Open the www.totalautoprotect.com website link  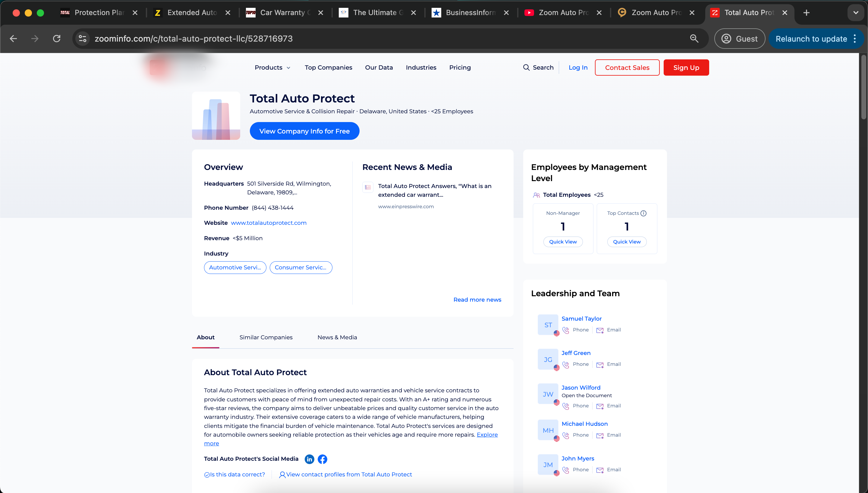(x=269, y=223)
